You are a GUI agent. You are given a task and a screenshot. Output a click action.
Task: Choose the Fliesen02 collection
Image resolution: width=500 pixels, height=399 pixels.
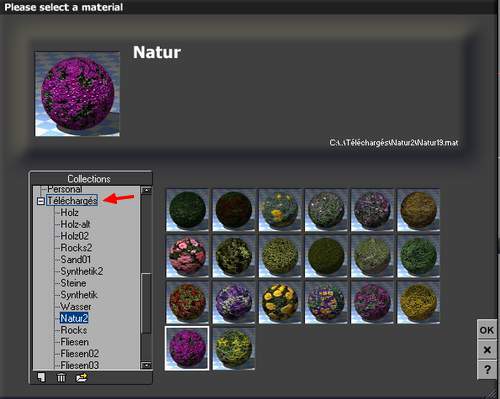(x=79, y=353)
